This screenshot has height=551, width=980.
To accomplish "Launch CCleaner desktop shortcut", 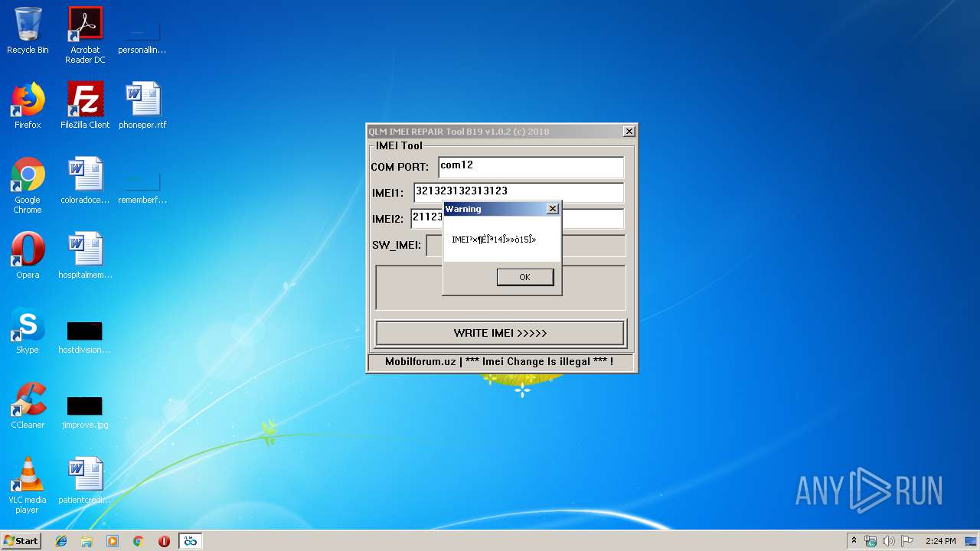I will 28,406.
